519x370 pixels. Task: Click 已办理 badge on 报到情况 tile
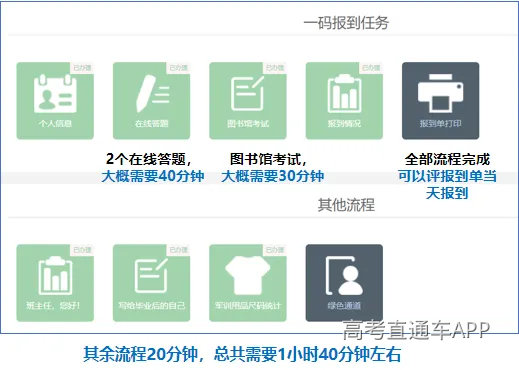coord(371,68)
